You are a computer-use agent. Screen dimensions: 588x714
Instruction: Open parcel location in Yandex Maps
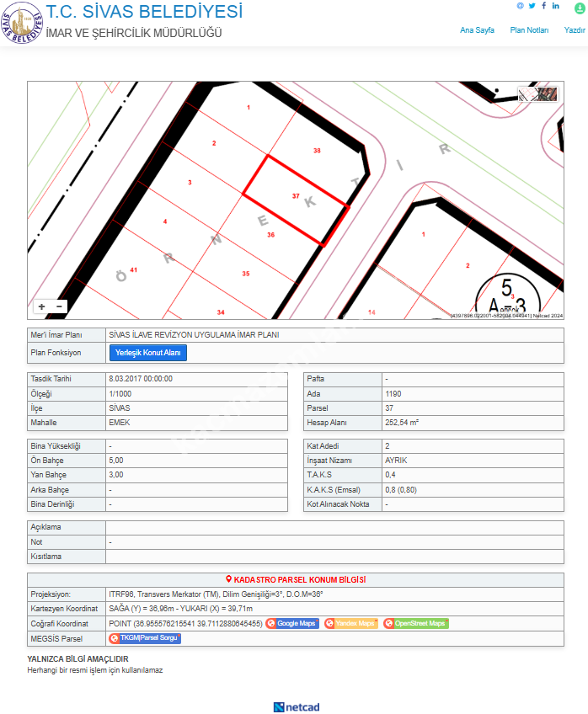coord(351,624)
